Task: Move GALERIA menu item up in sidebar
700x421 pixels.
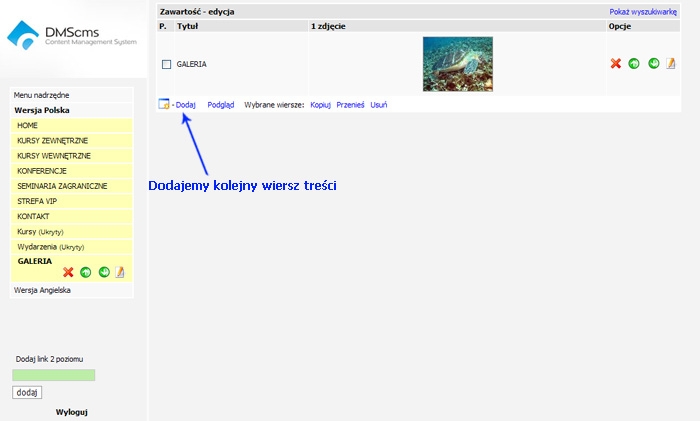Action: (86, 272)
